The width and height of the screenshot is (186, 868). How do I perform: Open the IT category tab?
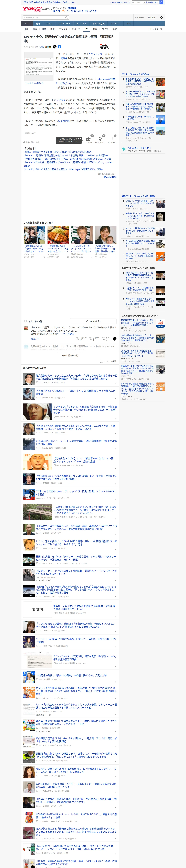tap(86, 29)
